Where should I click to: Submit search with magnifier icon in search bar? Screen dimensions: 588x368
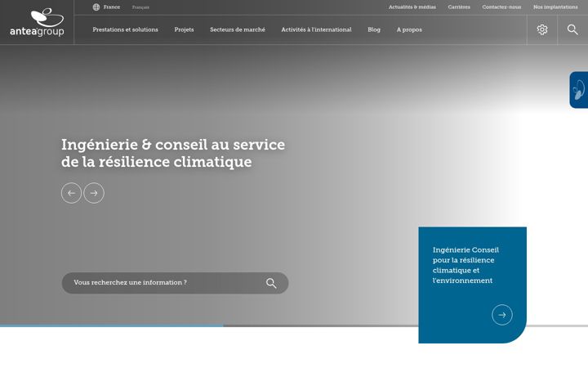[x=271, y=283]
